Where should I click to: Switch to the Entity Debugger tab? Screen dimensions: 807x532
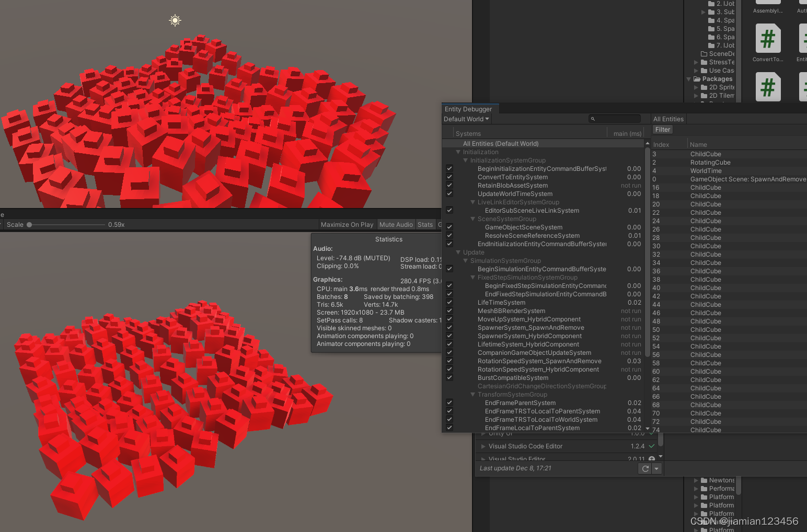(x=468, y=109)
